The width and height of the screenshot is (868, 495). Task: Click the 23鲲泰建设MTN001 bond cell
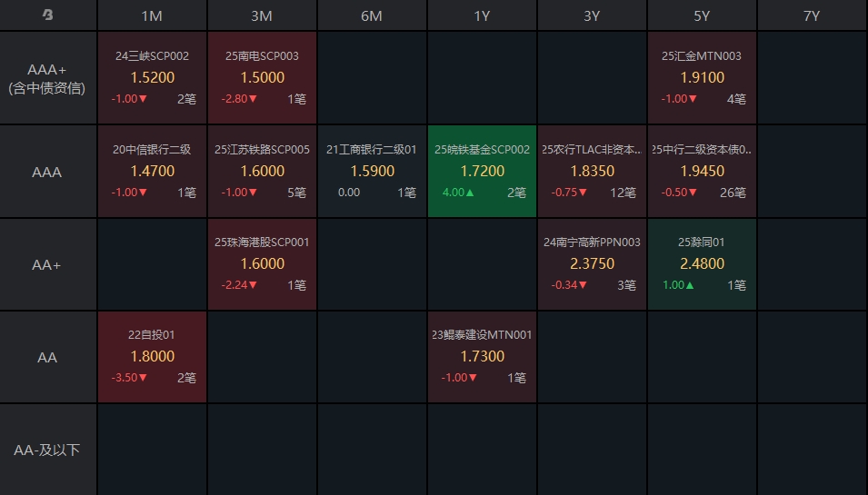[x=482, y=357]
